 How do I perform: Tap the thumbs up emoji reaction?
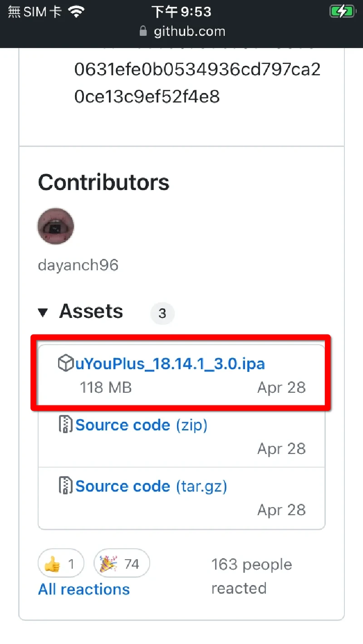[53, 564]
